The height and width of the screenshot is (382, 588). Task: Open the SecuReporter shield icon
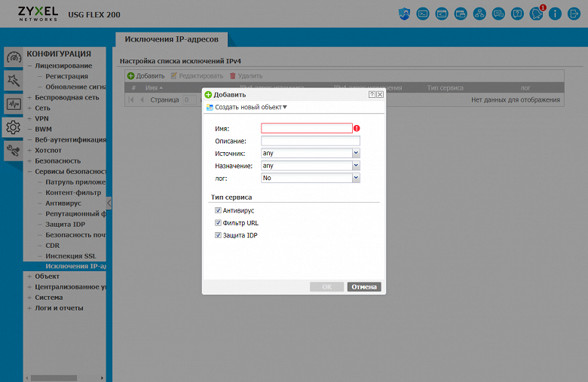(x=404, y=14)
